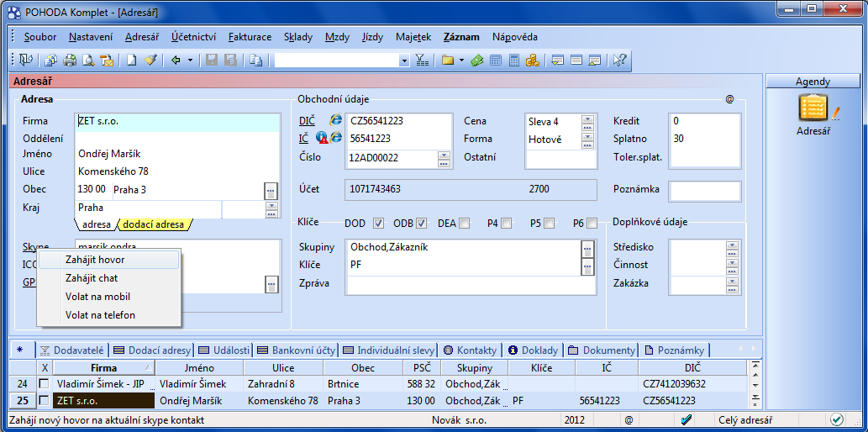868x432 pixels.
Task: Open the Kontakty tab
Action: click(471, 350)
